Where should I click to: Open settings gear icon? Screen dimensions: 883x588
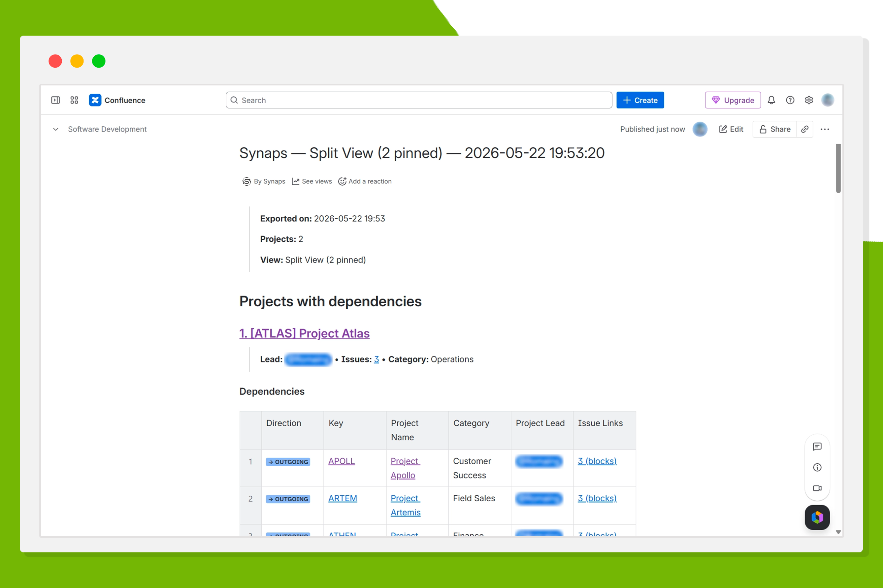coord(809,100)
